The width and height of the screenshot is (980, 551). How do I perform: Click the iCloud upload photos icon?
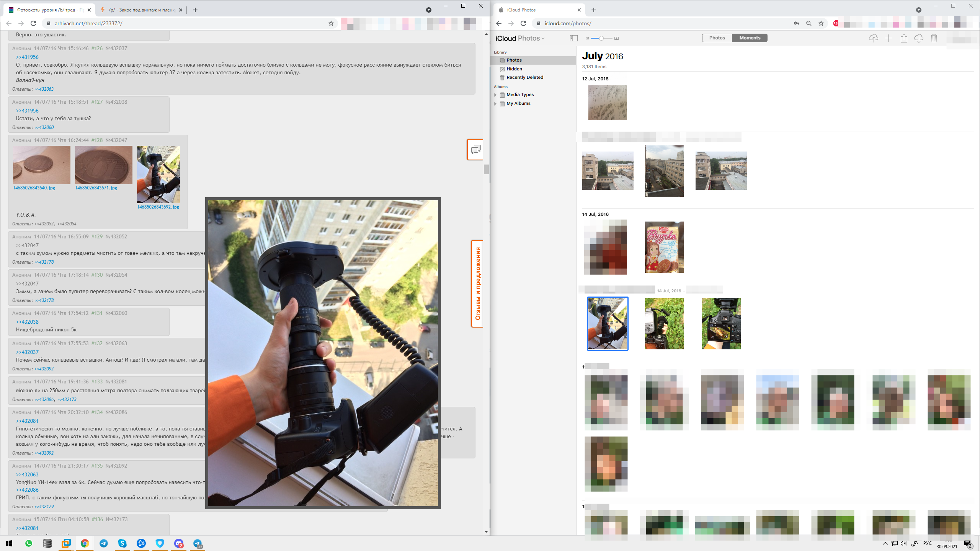(873, 38)
